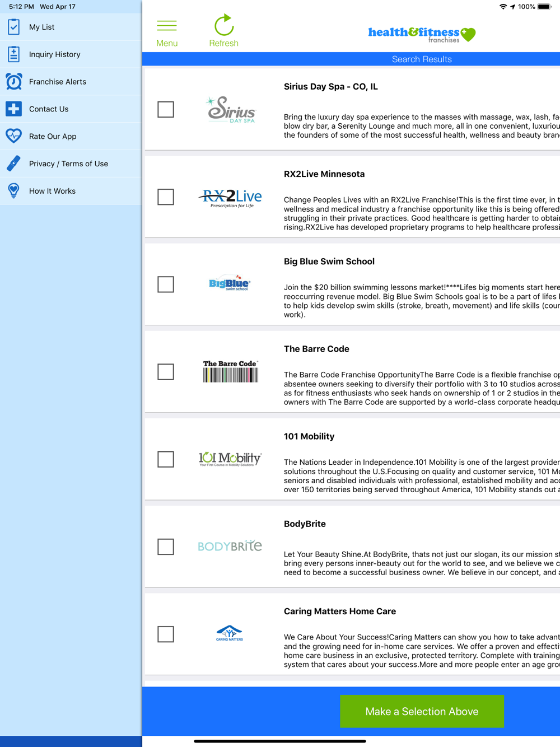Tap The Barre Code Franchise Opportunity description

[422, 388]
